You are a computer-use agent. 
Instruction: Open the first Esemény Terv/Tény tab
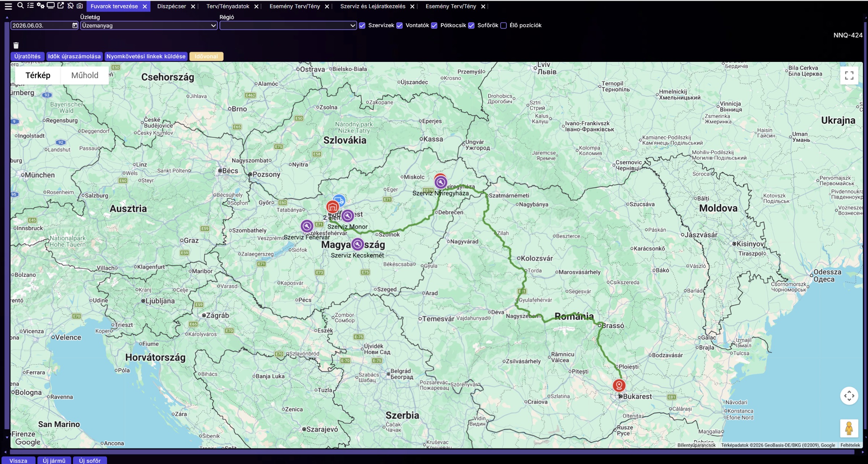point(295,6)
